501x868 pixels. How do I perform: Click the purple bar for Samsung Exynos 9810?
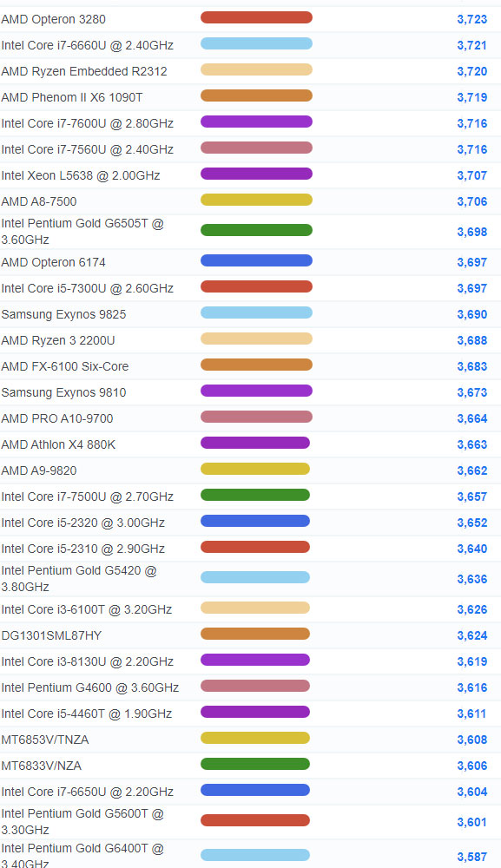click(x=256, y=391)
